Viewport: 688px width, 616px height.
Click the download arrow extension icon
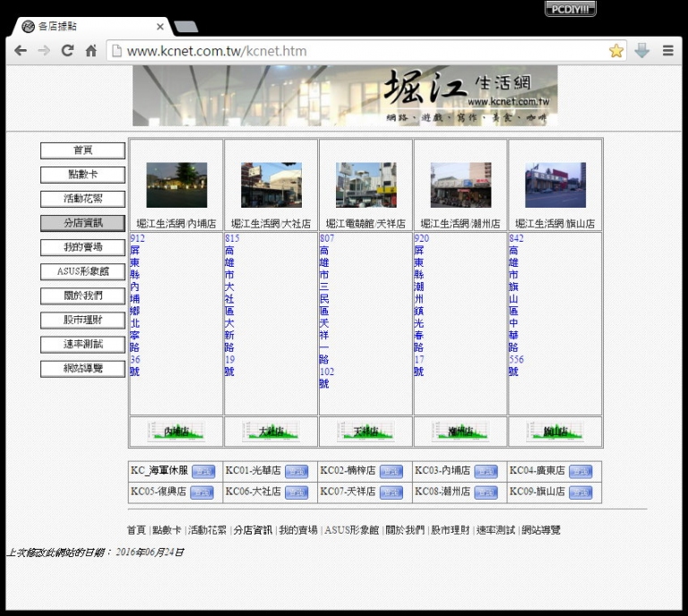click(641, 51)
